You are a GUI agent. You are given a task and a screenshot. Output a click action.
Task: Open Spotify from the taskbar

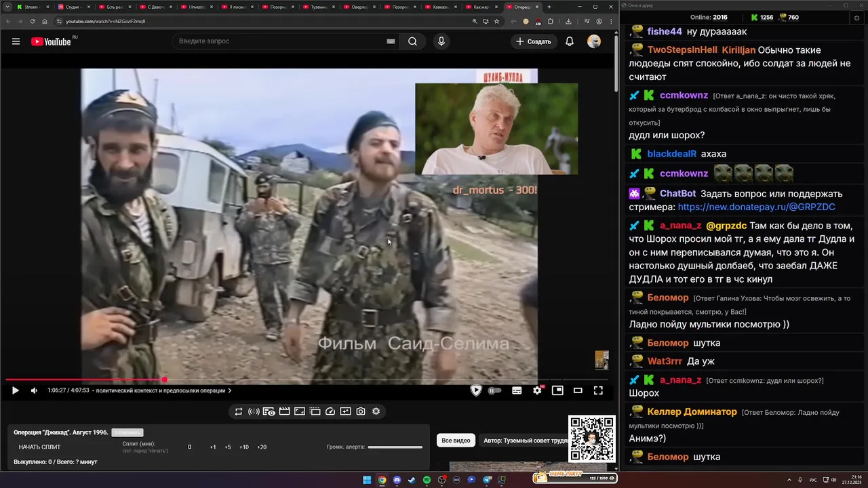[x=427, y=480]
